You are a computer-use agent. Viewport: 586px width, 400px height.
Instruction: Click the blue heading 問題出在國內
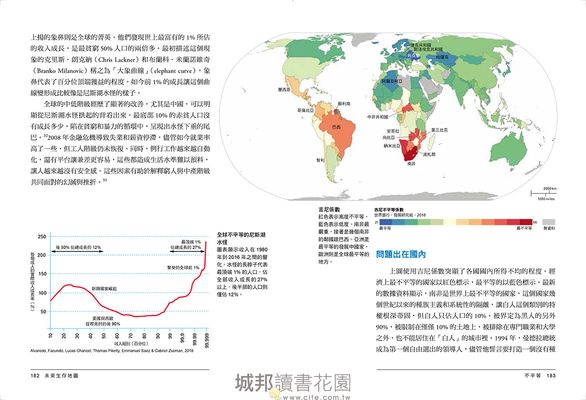click(401, 255)
